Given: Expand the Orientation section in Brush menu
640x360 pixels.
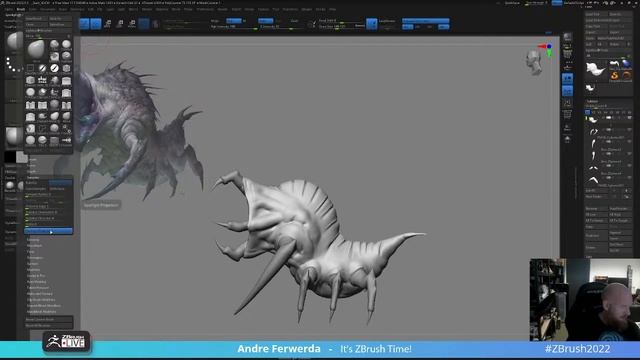Looking at the screenshot, I should (x=35, y=258).
